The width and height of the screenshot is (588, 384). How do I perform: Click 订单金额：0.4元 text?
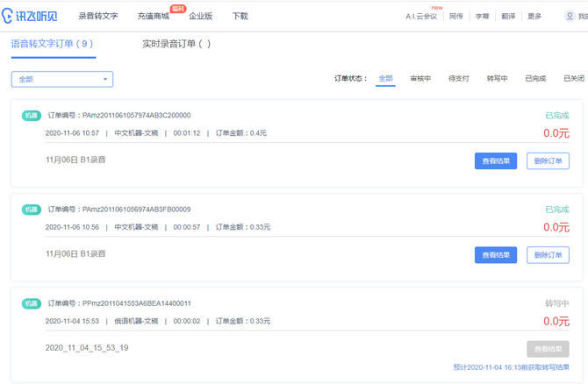241,133
